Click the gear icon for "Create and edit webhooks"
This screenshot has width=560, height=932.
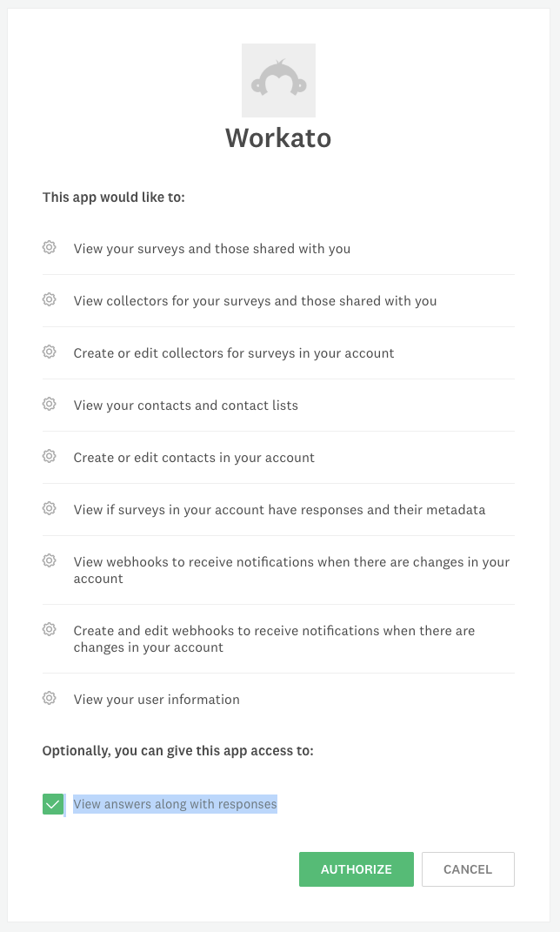coord(50,629)
